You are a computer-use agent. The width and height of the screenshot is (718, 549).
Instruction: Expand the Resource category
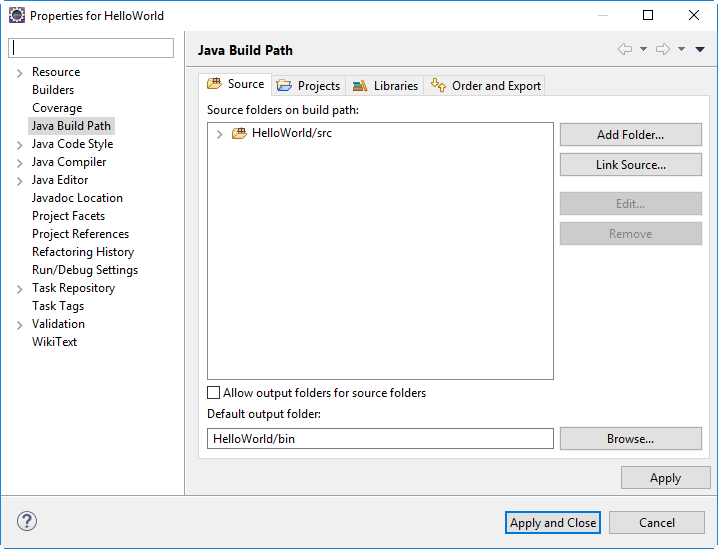(19, 73)
